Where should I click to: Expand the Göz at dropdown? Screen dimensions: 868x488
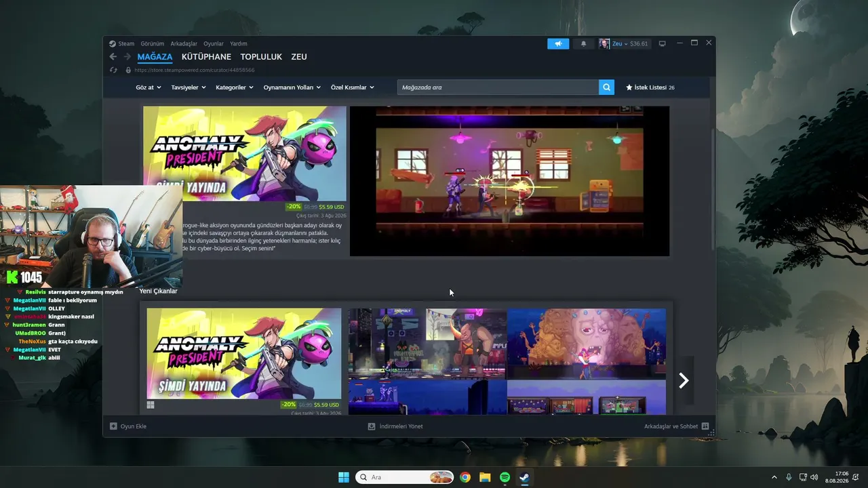click(149, 87)
